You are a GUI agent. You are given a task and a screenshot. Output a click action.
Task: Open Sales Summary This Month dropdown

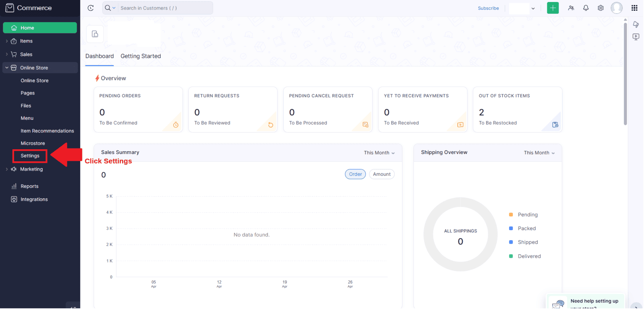coord(379,153)
